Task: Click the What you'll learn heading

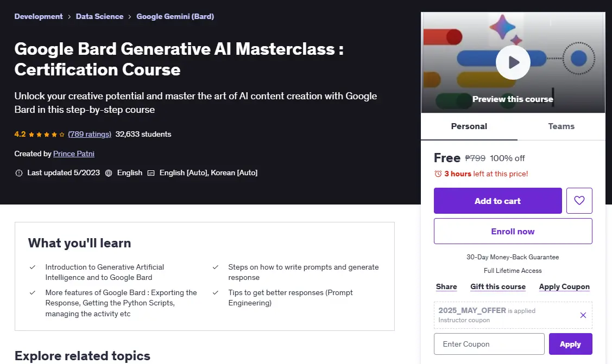Action: (80, 243)
